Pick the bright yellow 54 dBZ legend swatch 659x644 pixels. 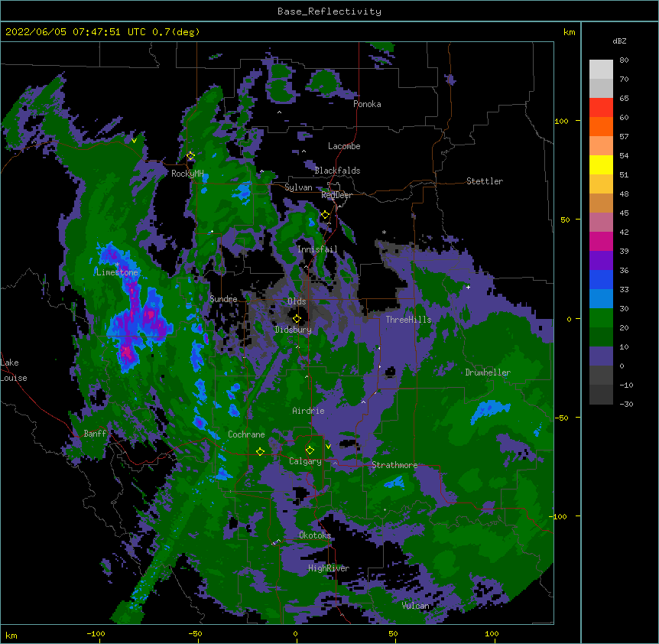pos(601,164)
